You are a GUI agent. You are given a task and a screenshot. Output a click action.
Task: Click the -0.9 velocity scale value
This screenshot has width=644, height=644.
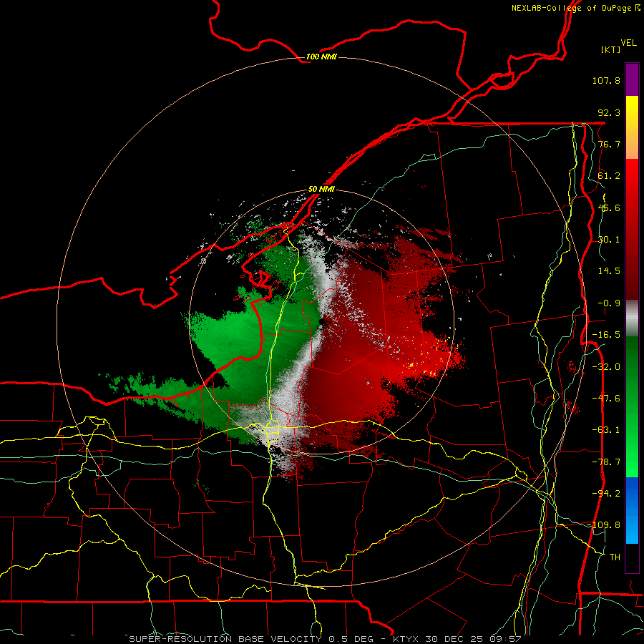pyautogui.click(x=609, y=303)
